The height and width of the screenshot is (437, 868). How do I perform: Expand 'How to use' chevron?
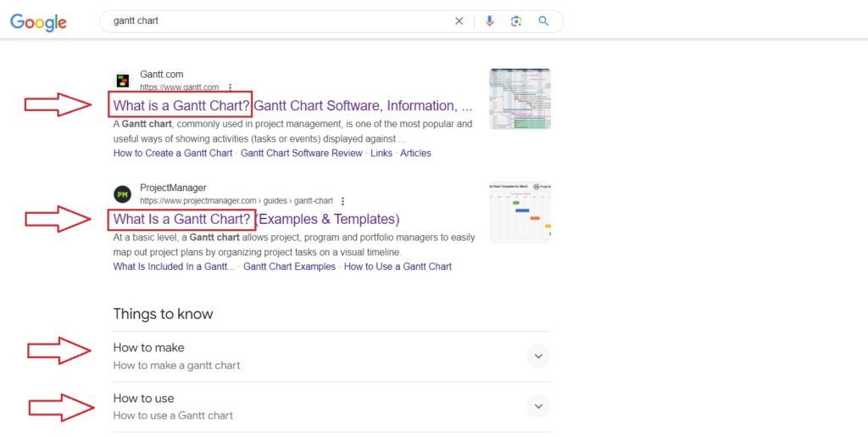coord(538,406)
